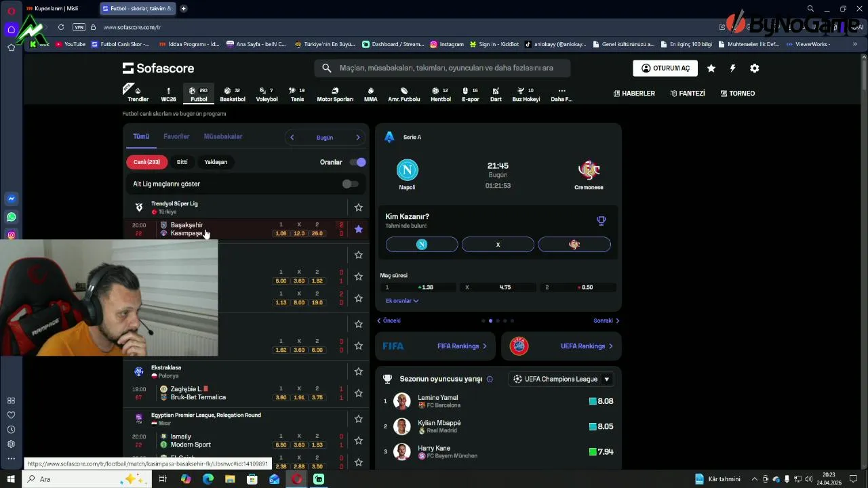Click the info icon next to Sezonun oyuncusu yarışı
The width and height of the screenshot is (868, 488).
pyautogui.click(x=490, y=379)
